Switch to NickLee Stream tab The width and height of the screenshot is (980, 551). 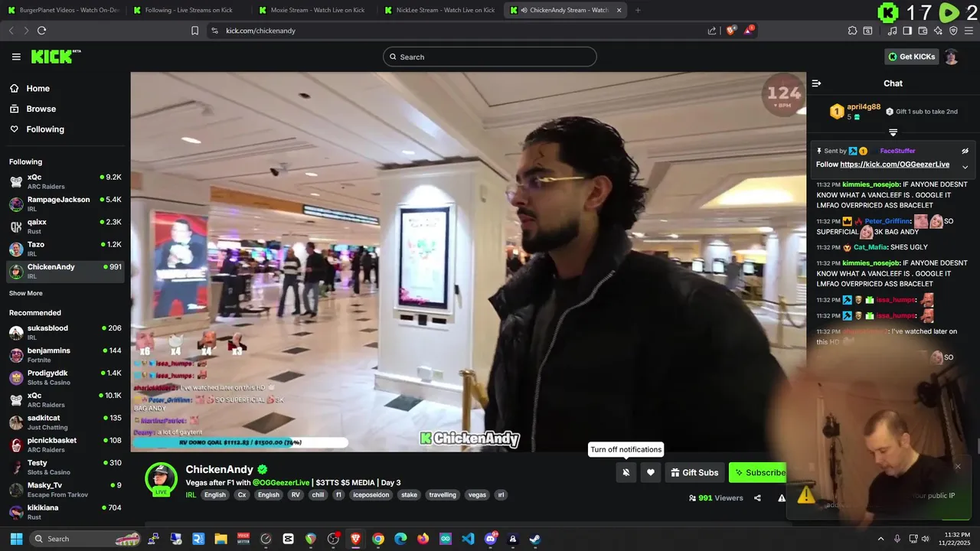coord(439,10)
